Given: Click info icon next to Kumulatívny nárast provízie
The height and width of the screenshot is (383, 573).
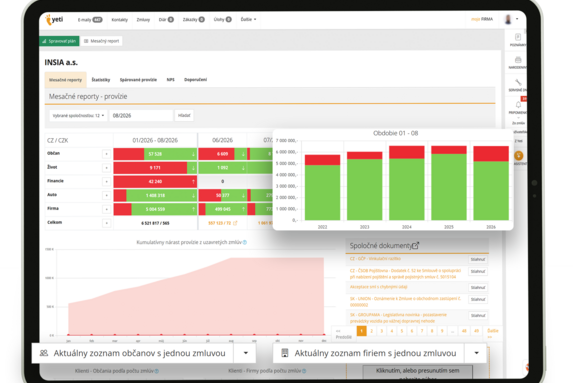Looking at the screenshot, I should [245, 242].
